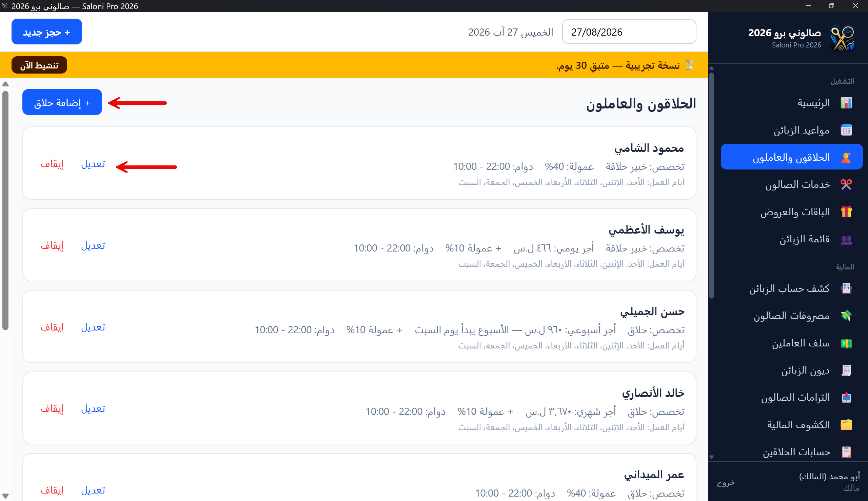Edit خالد الأنصاري via تعديل link
Viewport: 868px width, 501px height.
[x=93, y=408]
